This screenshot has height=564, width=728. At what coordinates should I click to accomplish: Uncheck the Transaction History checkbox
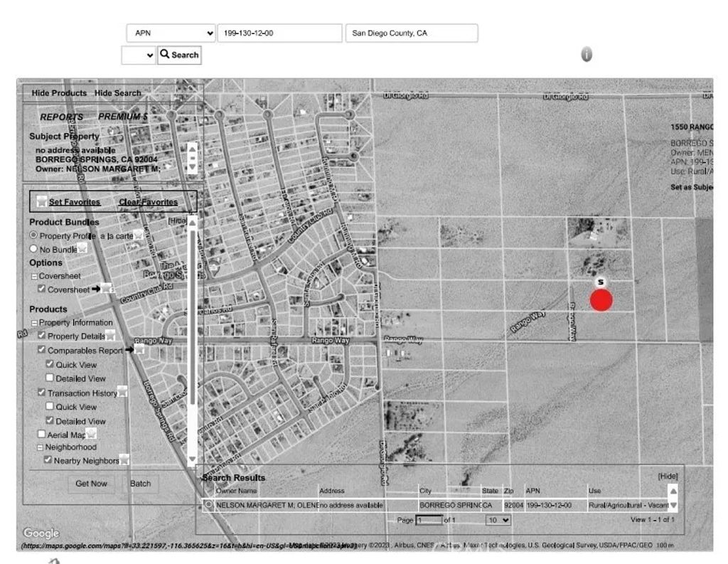(x=41, y=392)
